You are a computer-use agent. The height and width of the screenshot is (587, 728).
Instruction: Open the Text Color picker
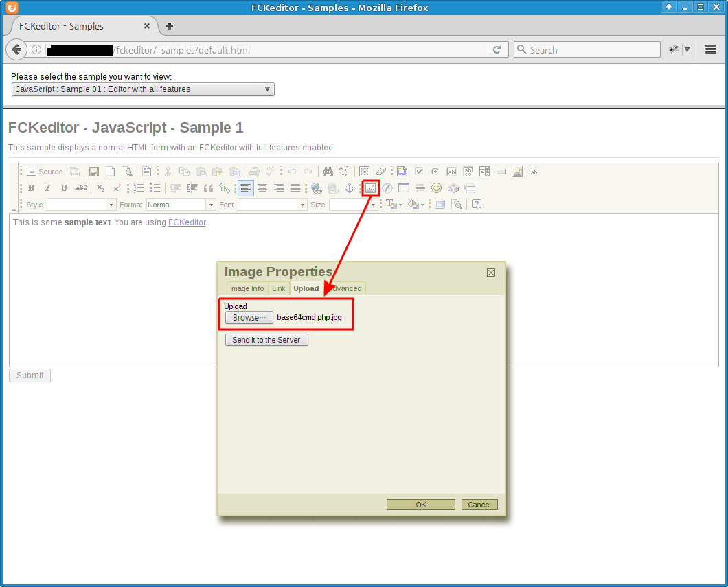click(394, 204)
